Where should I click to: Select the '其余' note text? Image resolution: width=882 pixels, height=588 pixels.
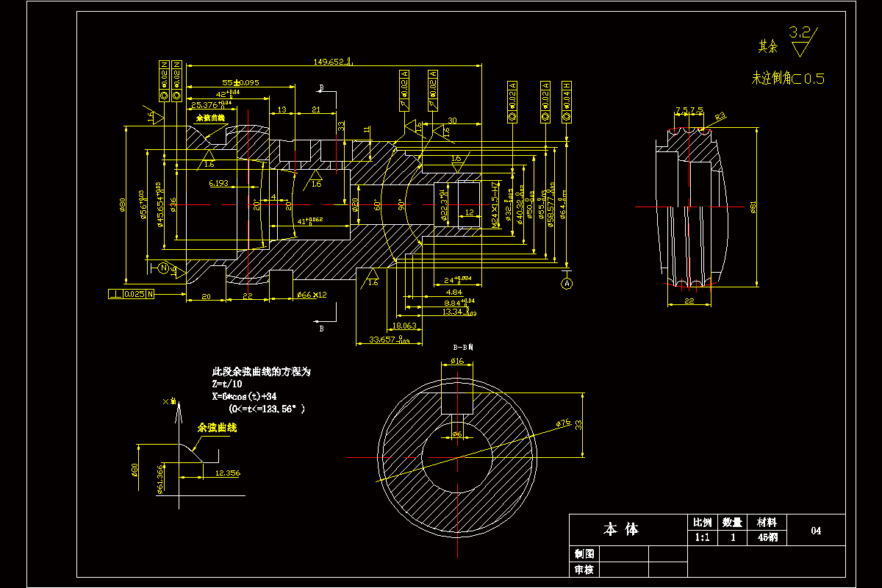tap(768, 46)
